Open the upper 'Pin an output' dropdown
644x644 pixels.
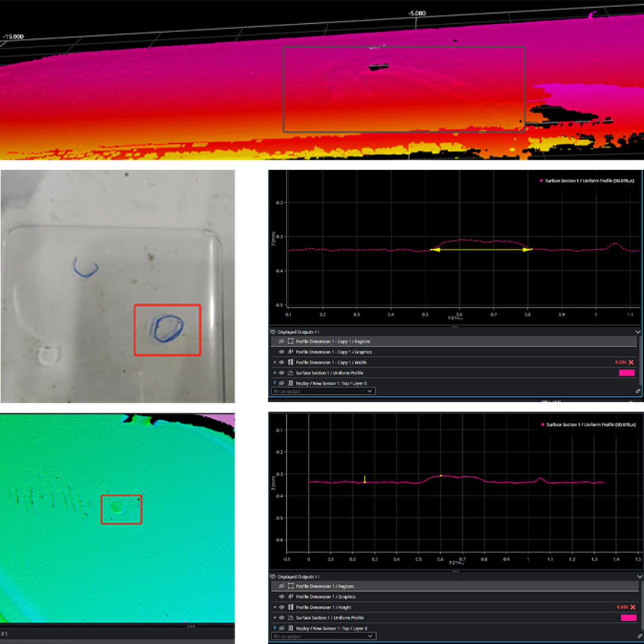(323, 391)
